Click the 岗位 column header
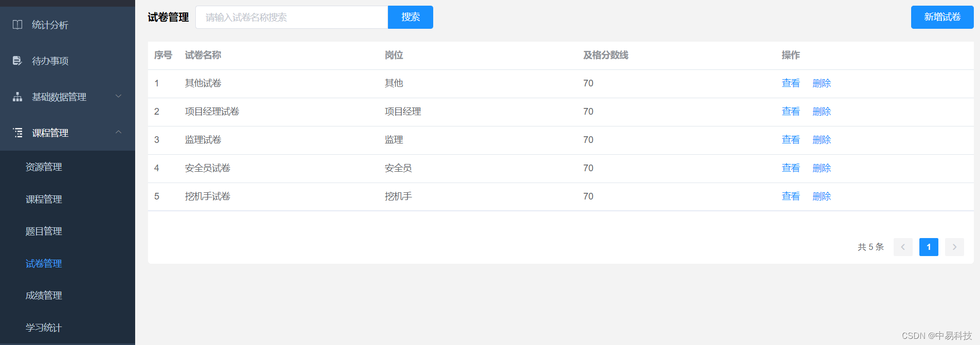The image size is (980, 345). 394,55
